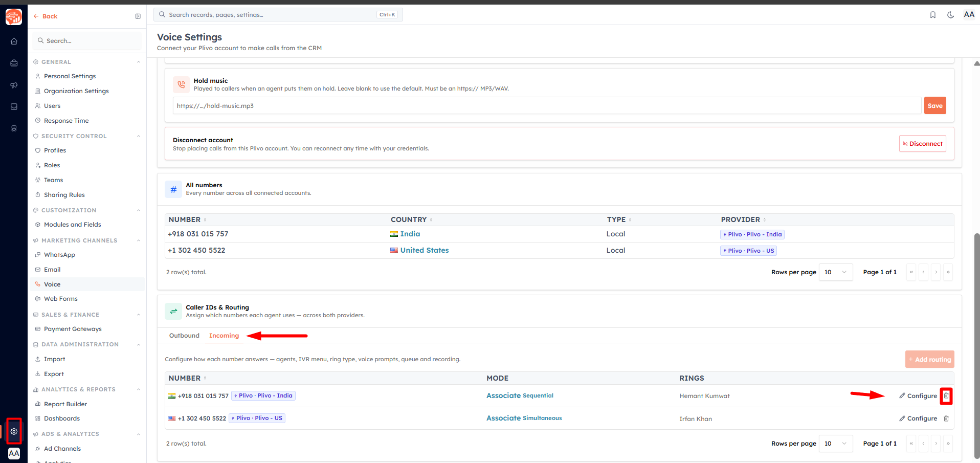Click the All numbers hash icon
980x463 pixels.
click(x=173, y=189)
